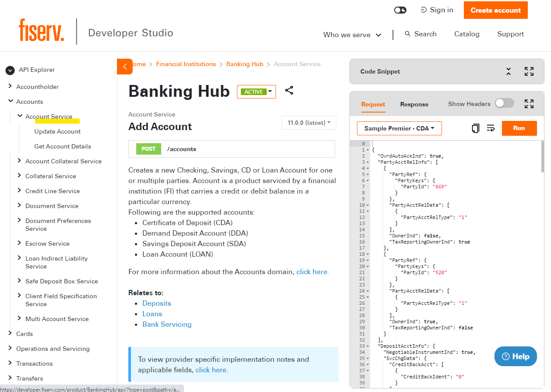Copy the request code snippet
This screenshot has height=392, width=551.
tap(475, 128)
